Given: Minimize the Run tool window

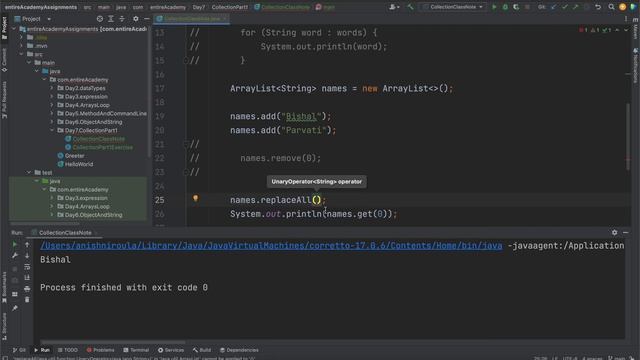Looking at the screenshot, I should pyautogui.click(x=626, y=232).
